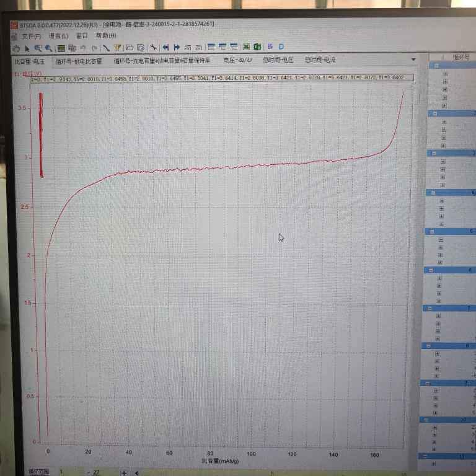Image resolution: width=476 pixels, height=476 pixels.
Task: Click the left arrow beside the plus button
Action: coord(136,473)
